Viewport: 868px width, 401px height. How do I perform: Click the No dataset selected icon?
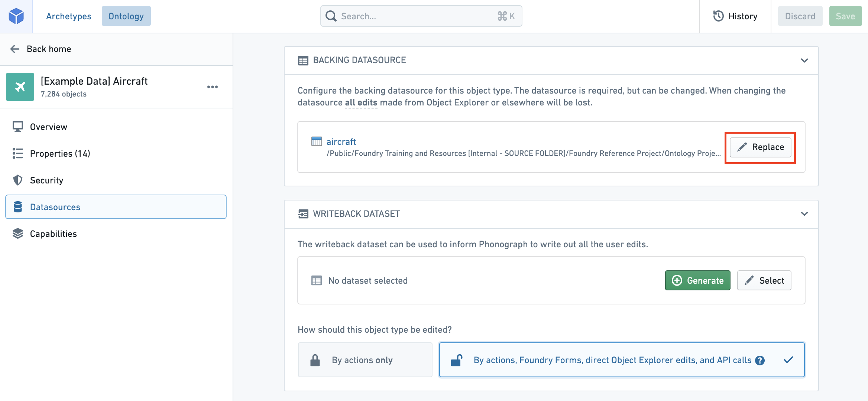point(317,281)
